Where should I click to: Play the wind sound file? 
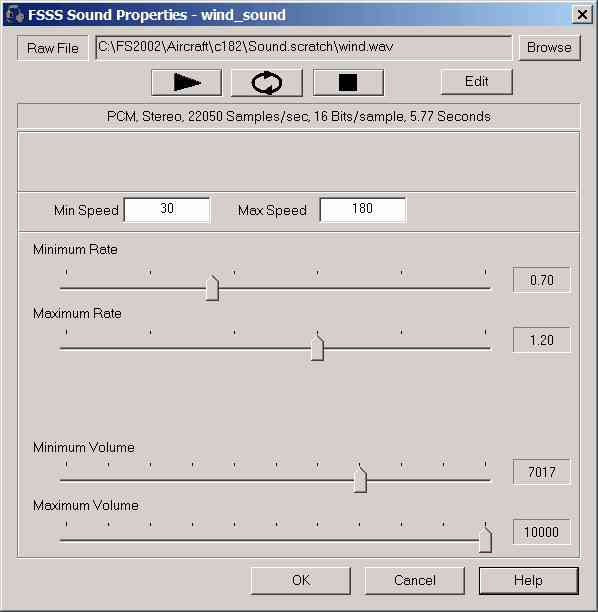[187, 82]
